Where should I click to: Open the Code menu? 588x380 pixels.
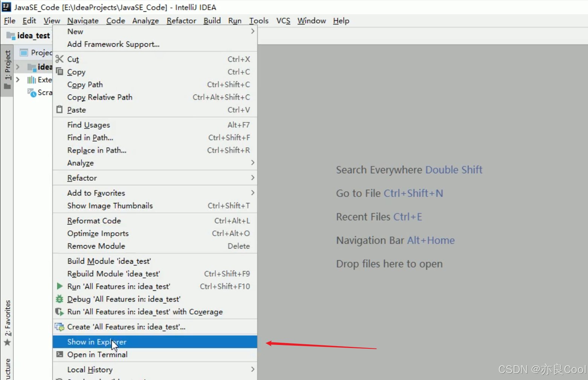[x=116, y=21]
